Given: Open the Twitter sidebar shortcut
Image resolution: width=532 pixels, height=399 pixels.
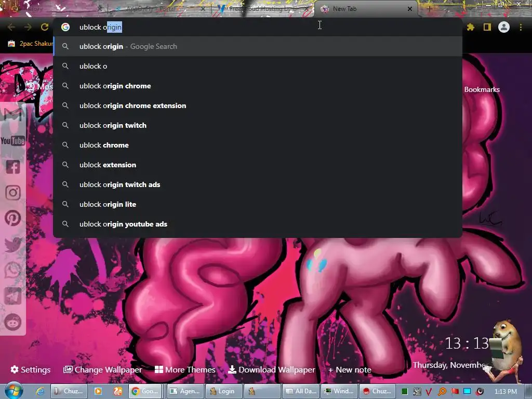Looking at the screenshot, I should [x=13, y=244].
